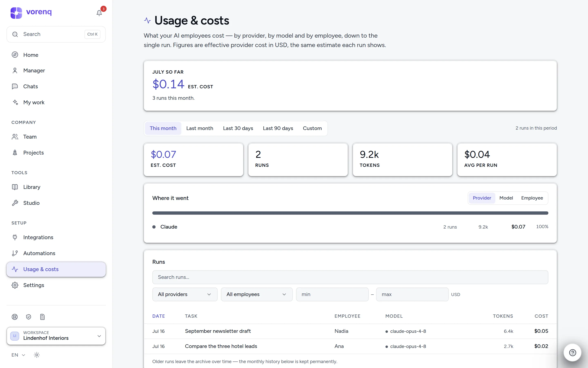Go to Manager in sidebar
The width and height of the screenshot is (588, 368).
point(56,71)
